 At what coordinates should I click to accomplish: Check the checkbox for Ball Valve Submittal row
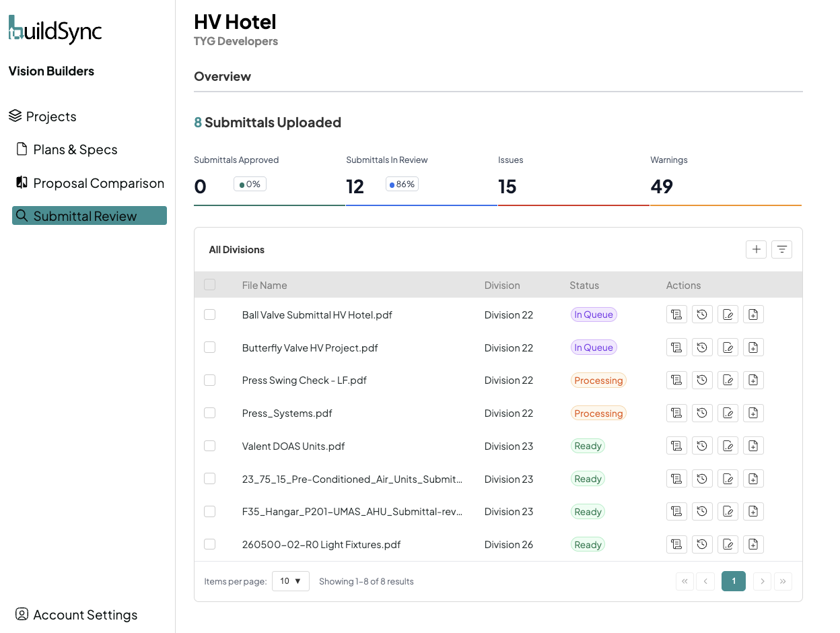click(x=209, y=314)
